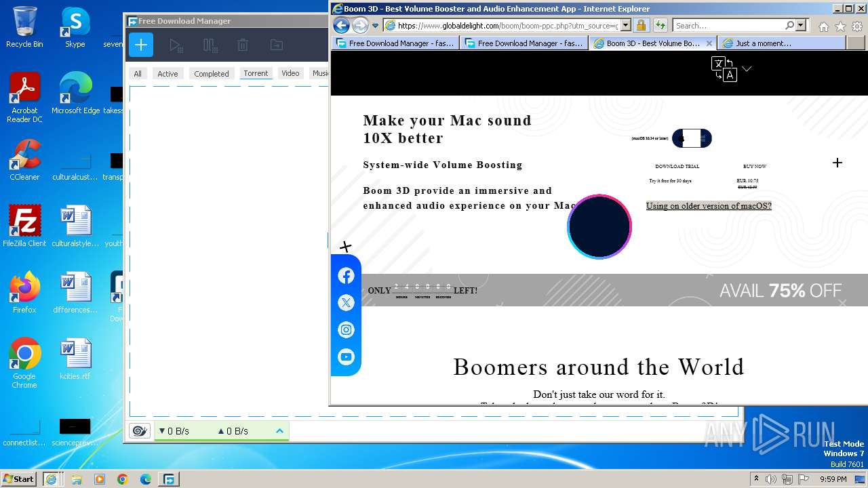Add a new download in Free Download Manager

[141, 45]
